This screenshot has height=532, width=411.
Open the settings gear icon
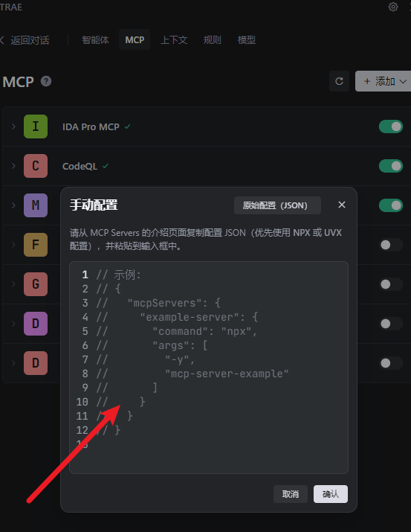[x=393, y=7]
